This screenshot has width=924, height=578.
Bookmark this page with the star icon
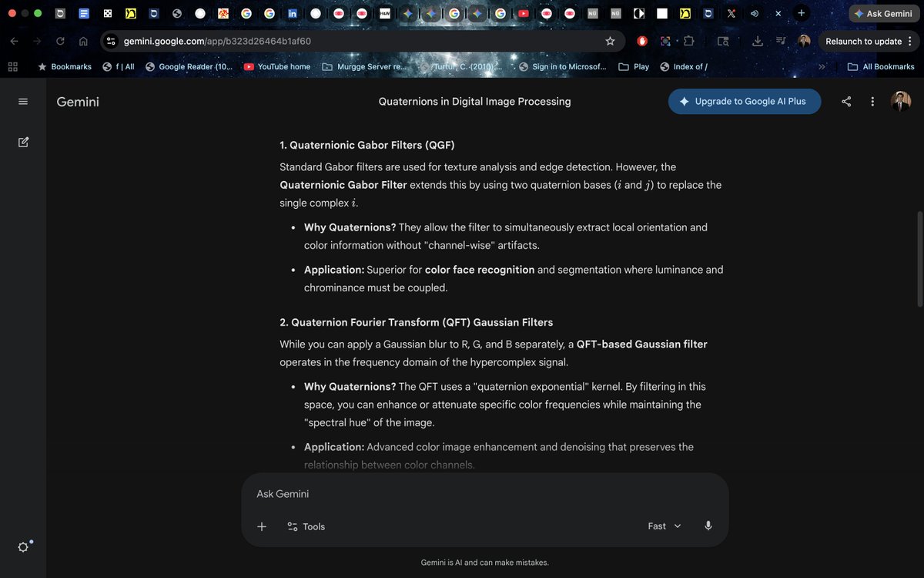(x=610, y=41)
